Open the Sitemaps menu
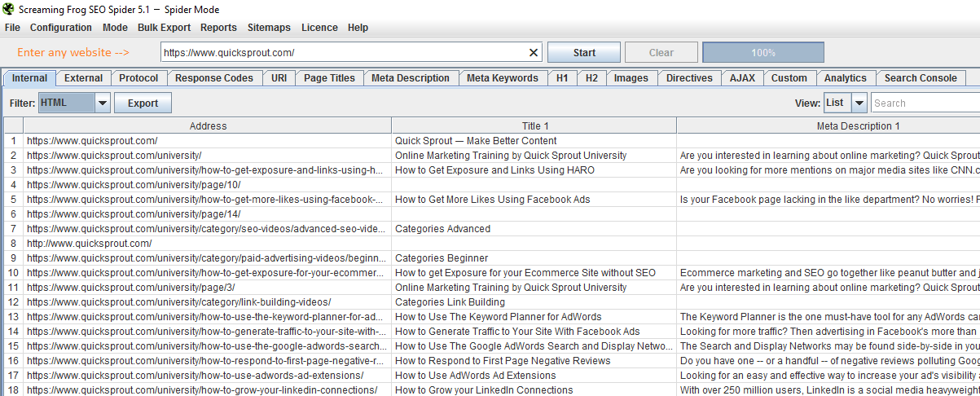The height and width of the screenshot is (396, 980). coord(269,28)
